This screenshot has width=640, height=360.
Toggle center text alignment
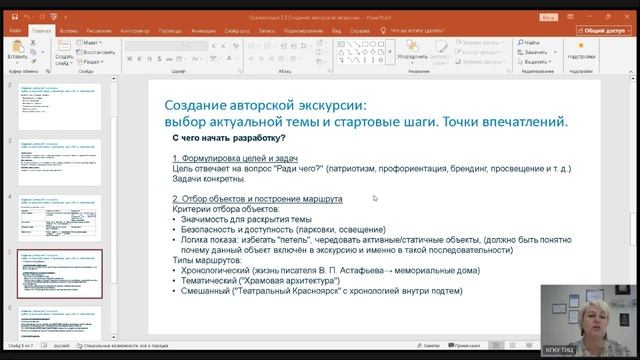tap(261, 59)
